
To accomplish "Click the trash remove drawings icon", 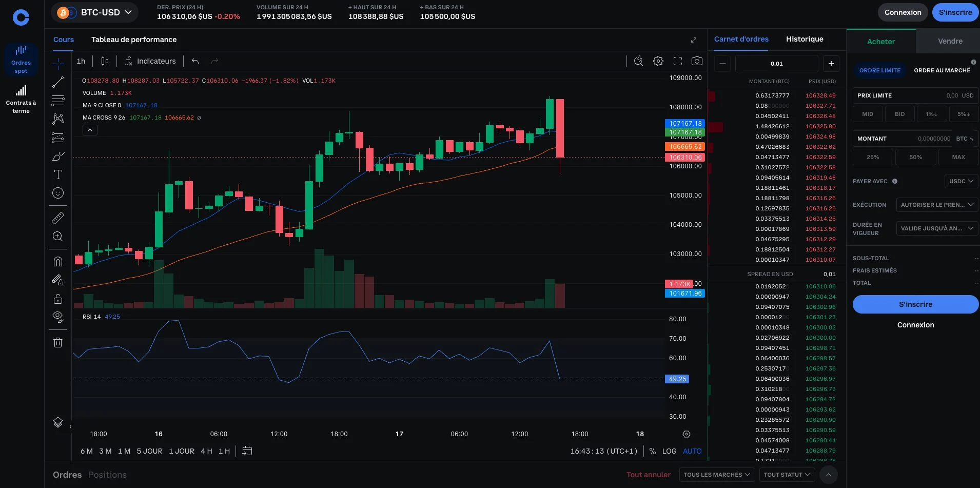I will tap(58, 342).
